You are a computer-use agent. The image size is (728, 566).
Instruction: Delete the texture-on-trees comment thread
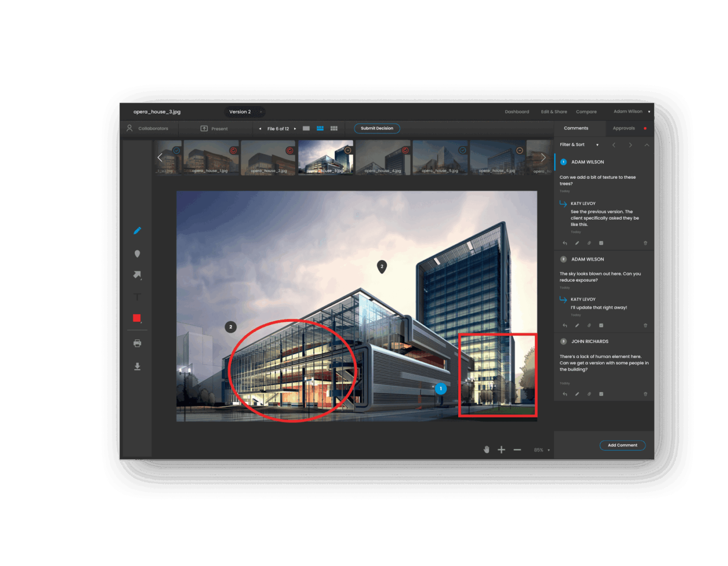(x=645, y=243)
